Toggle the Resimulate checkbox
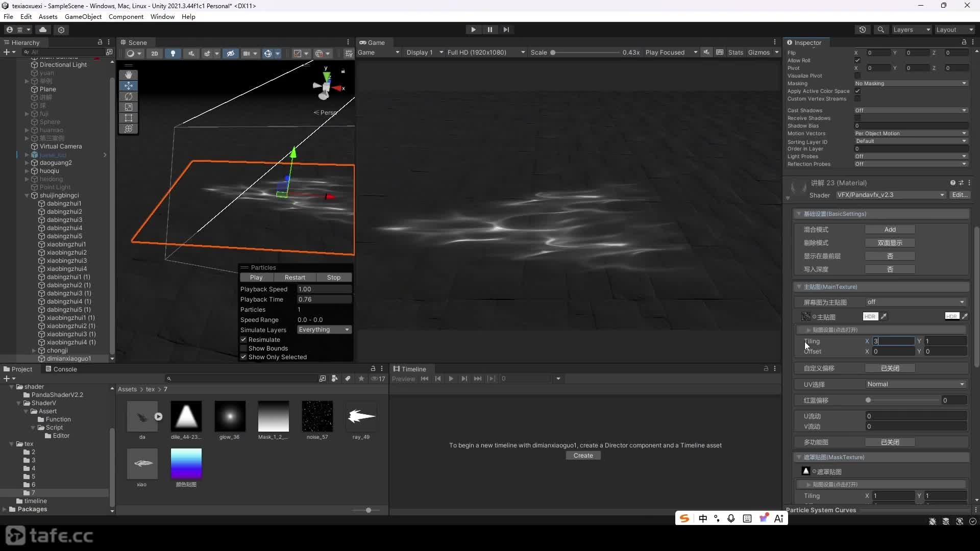Screen dimensions: 980x551 (243, 340)
